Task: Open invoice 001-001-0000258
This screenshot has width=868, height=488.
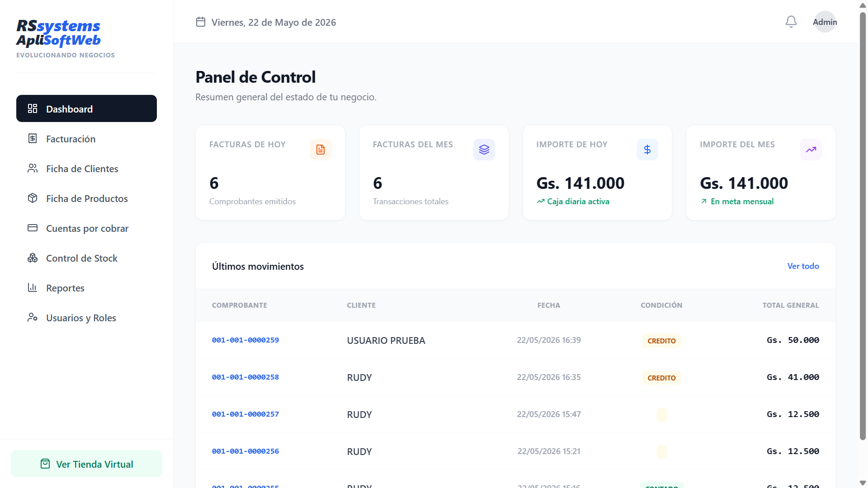Action: click(245, 377)
